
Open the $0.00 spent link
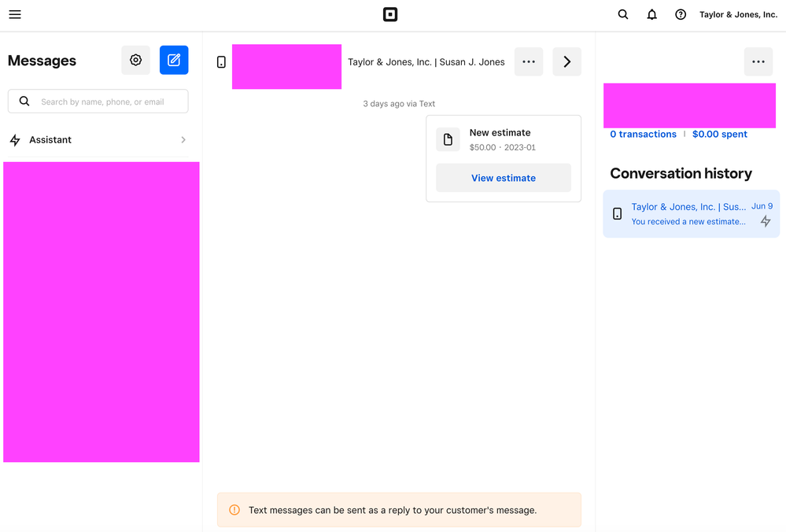(x=719, y=135)
